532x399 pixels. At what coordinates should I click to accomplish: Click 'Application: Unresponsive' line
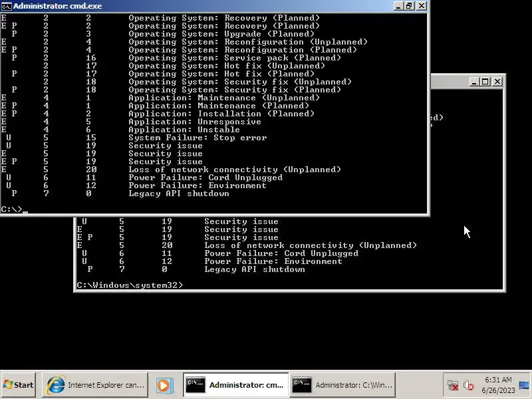pos(195,122)
